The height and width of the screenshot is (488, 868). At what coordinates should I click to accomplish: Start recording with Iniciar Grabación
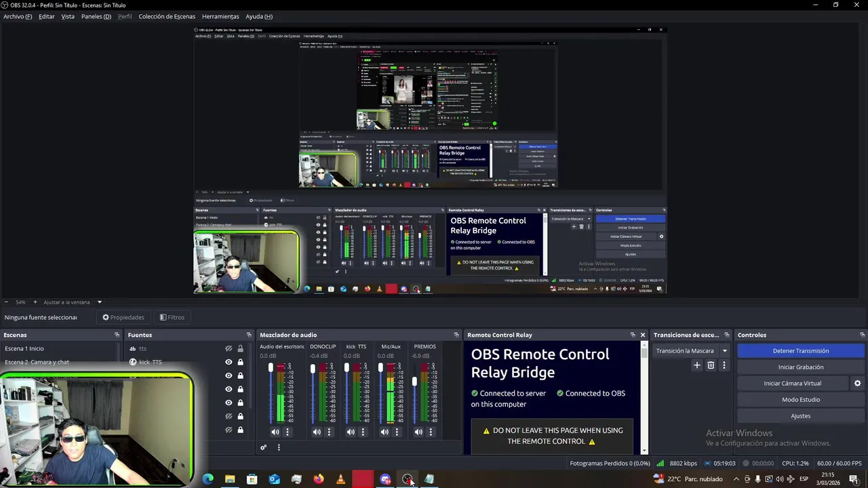point(801,367)
